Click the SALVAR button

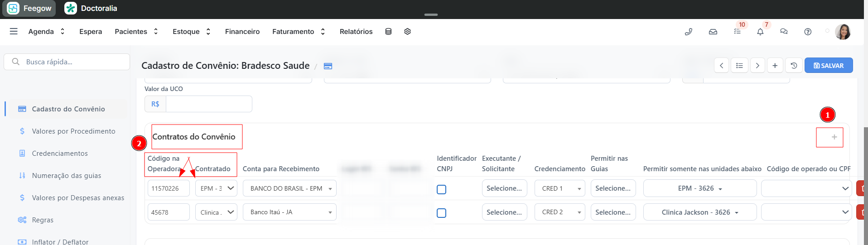(829, 66)
